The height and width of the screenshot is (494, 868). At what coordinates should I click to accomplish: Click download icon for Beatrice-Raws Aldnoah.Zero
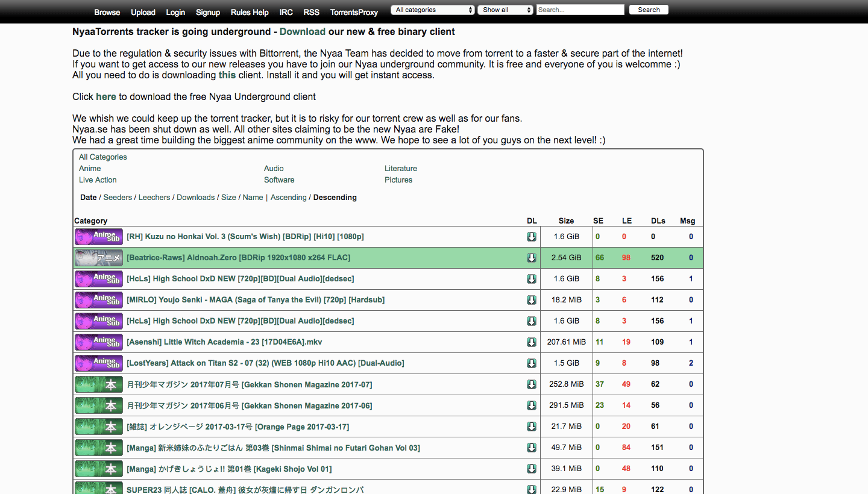pos(532,258)
